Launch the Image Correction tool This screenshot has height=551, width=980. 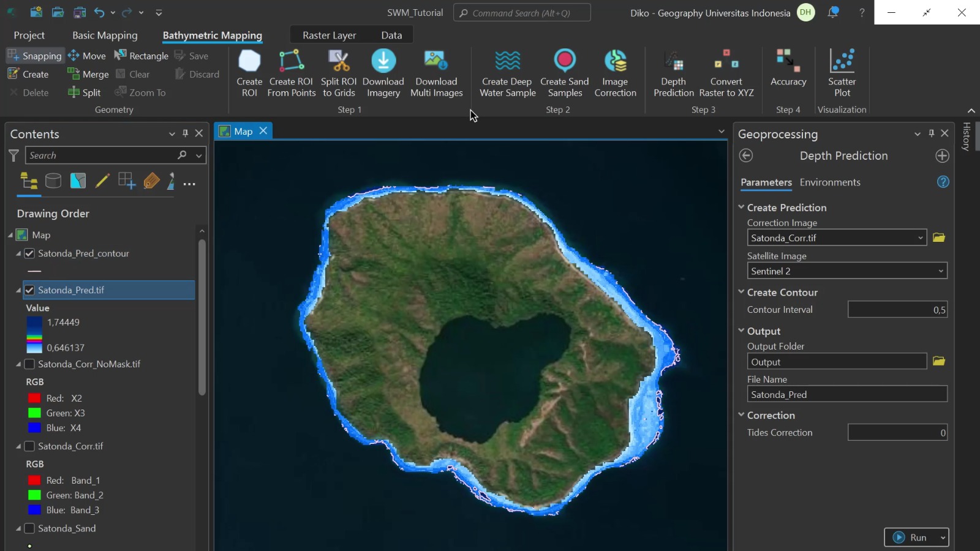coord(615,73)
